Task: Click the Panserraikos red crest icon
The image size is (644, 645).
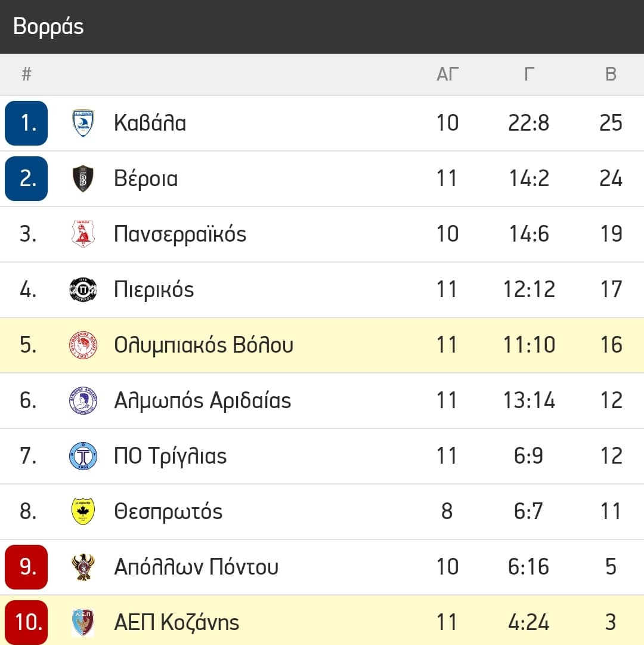Action: click(83, 234)
